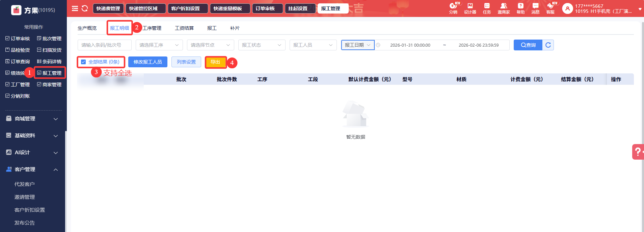Toggle the 全部结果 select-all checkbox
This screenshot has width=644, height=232.
pos(83,62)
